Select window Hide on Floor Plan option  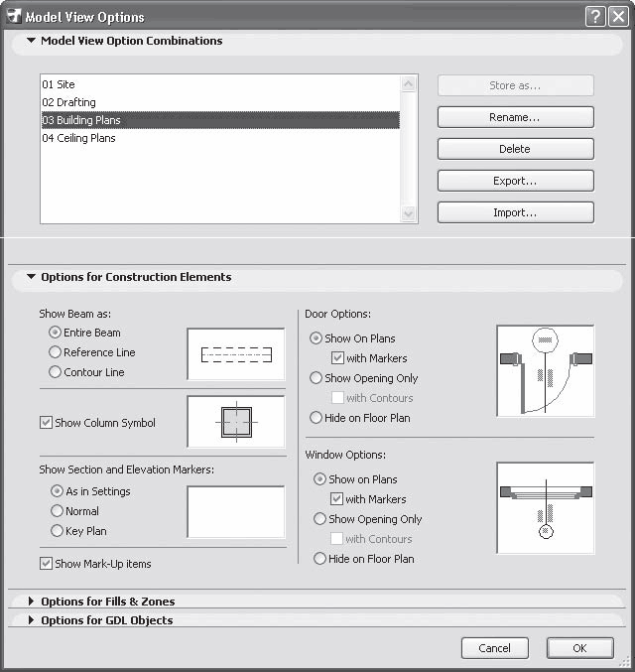(x=319, y=559)
